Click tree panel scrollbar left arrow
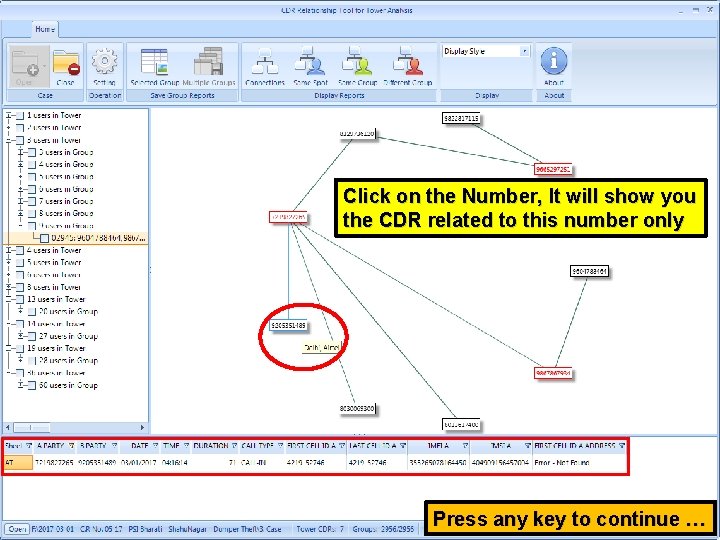The width and height of the screenshot is (720, 540). 8,428
